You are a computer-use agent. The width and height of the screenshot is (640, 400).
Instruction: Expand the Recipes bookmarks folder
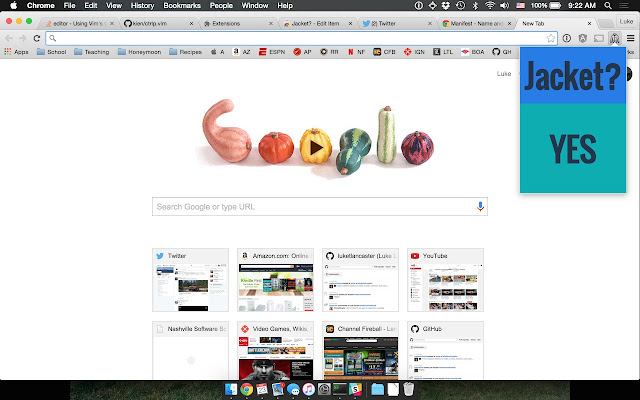[x=185, y=52]
